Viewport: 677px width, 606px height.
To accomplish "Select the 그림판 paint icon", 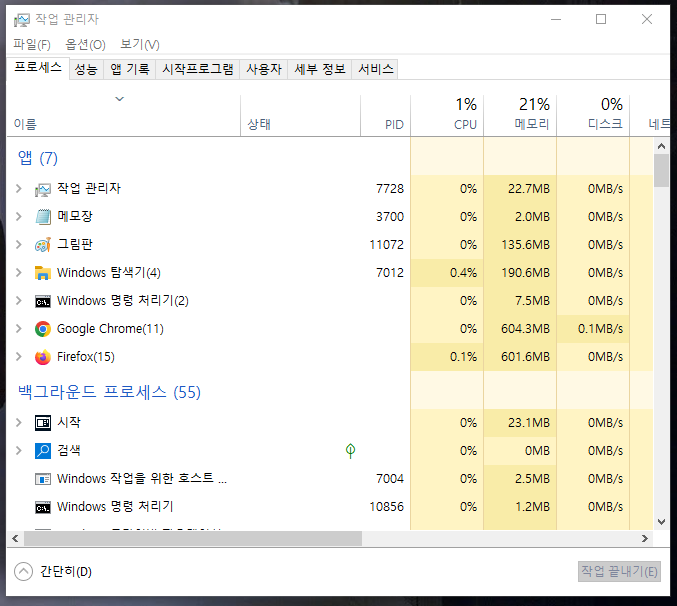I will tap(43, 245).
